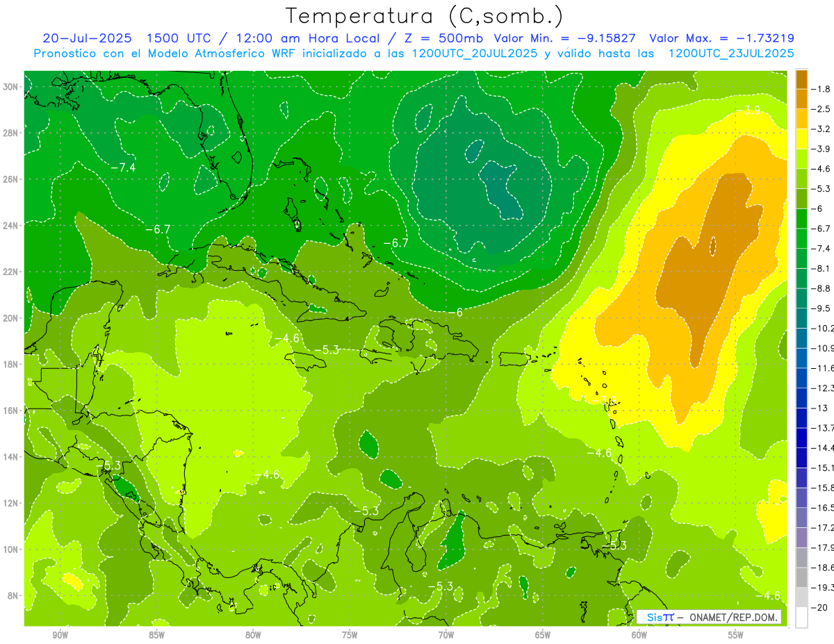The image size is (834, 644).
Task: Click latitude label "18N"
Action: [11, 364]
